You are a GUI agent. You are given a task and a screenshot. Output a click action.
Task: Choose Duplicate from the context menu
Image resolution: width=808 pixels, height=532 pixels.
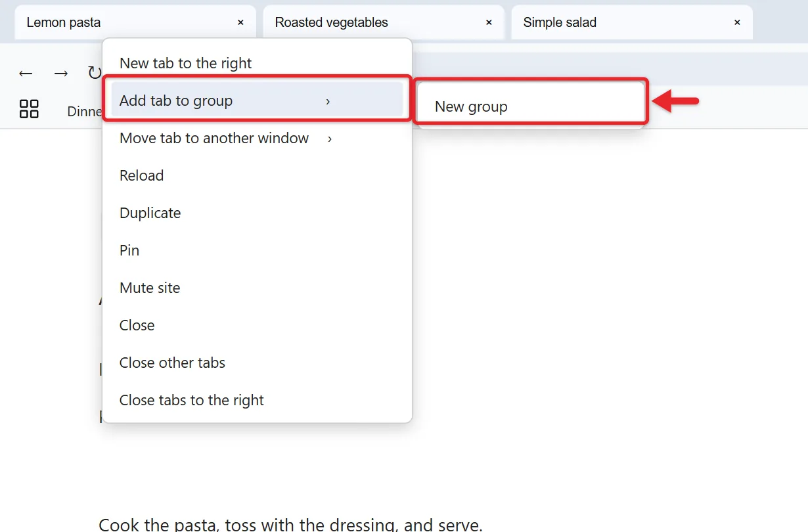tap(257, 213)
